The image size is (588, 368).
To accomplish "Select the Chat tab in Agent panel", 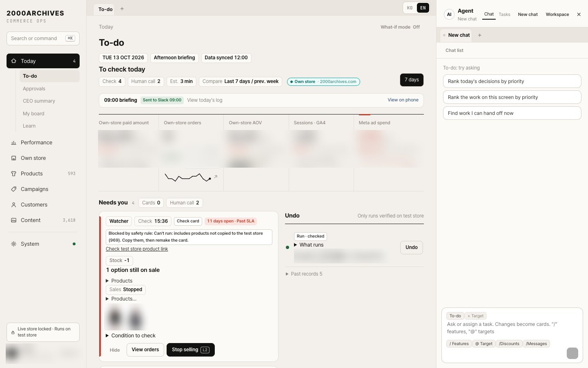I will [x=489, y=14].
